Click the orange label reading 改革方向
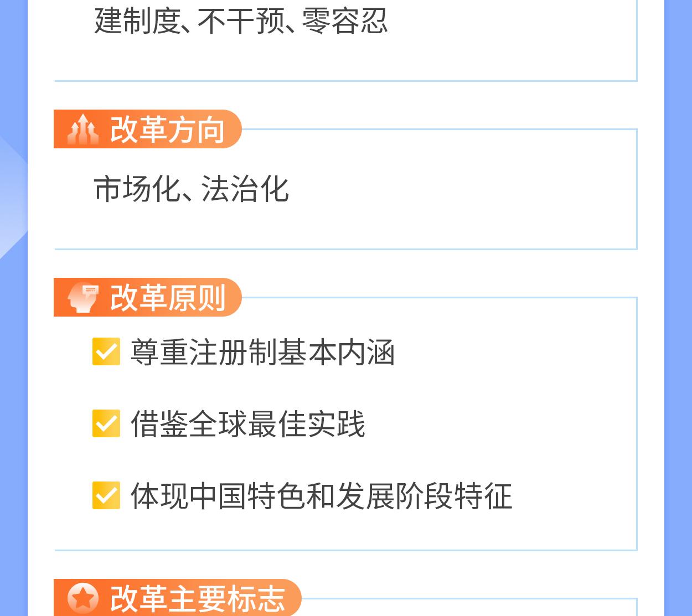692x616 pixels. coord(167,130)
